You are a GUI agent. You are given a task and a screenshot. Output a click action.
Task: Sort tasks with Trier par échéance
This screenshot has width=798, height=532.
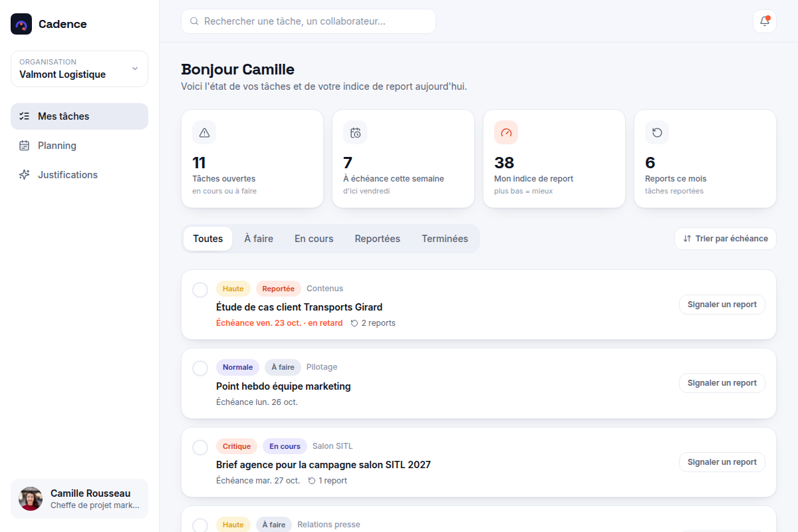[x=726, y=239]
